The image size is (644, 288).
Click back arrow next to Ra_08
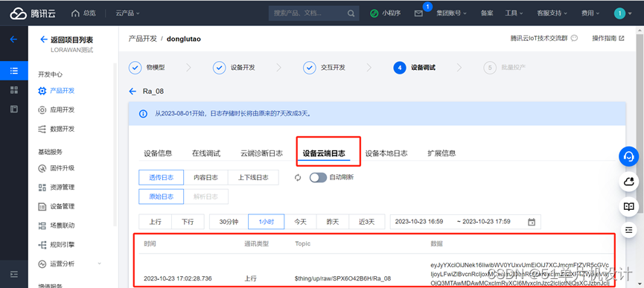[133, 91]
